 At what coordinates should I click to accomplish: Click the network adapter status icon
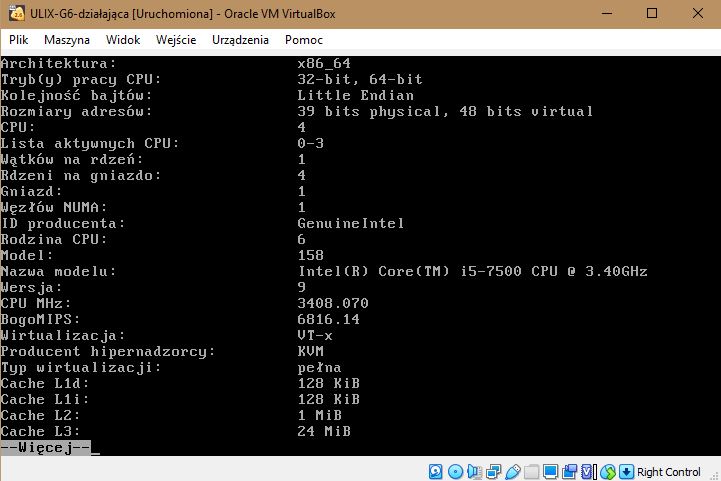[x=493, y=471]
